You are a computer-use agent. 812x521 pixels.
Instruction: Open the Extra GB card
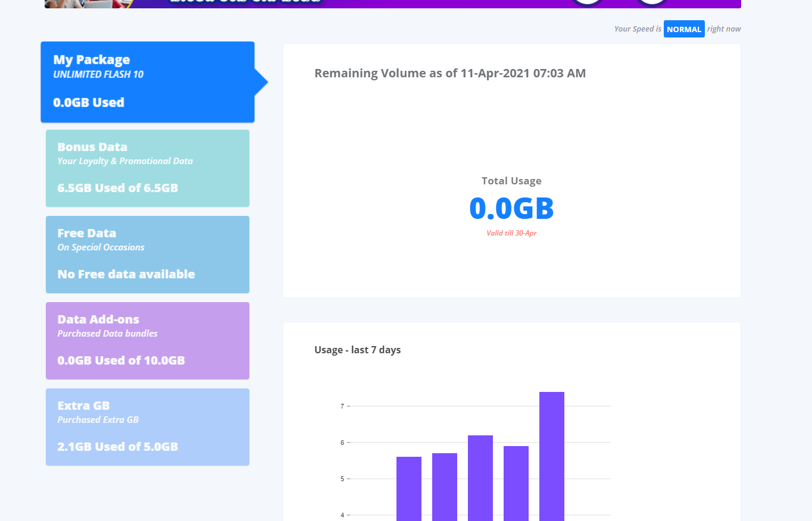pyautogui.click(x=148, y=427)
